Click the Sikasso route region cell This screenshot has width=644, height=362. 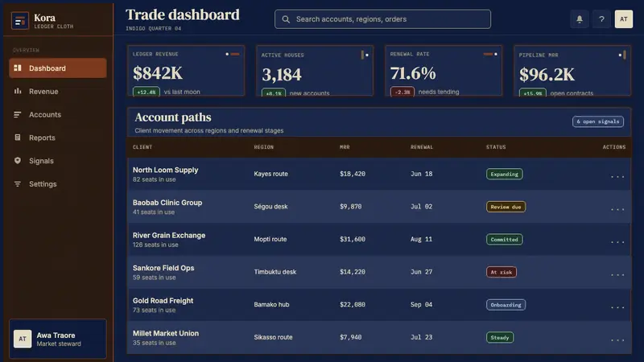pos(273,337)
